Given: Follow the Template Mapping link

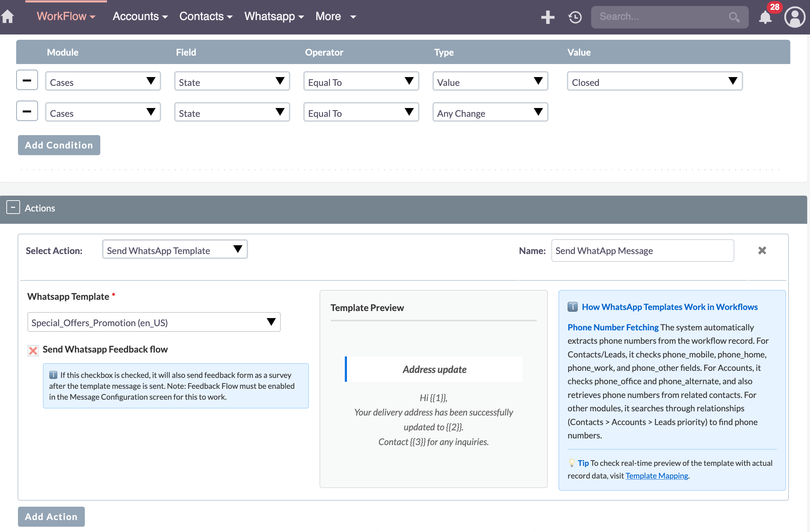Looking at the screenshot, I should point(657,476).
